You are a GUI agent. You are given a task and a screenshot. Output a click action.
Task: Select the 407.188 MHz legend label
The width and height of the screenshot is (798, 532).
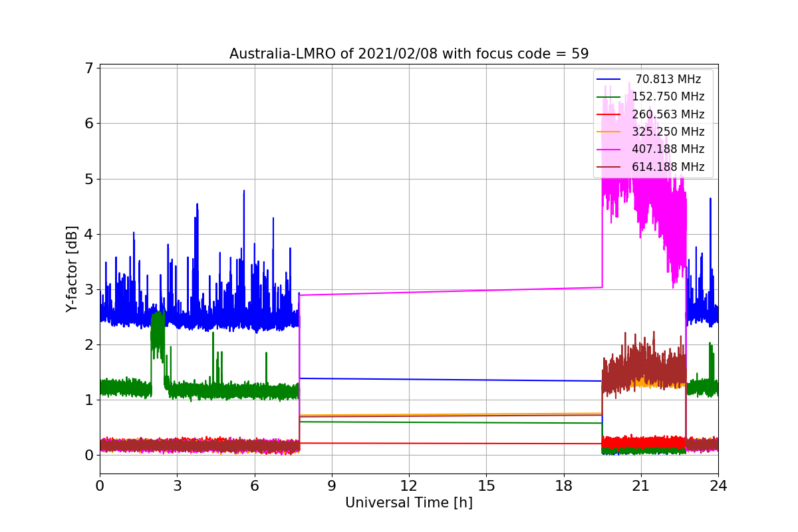pyautogui.click(x=668, y=149)
